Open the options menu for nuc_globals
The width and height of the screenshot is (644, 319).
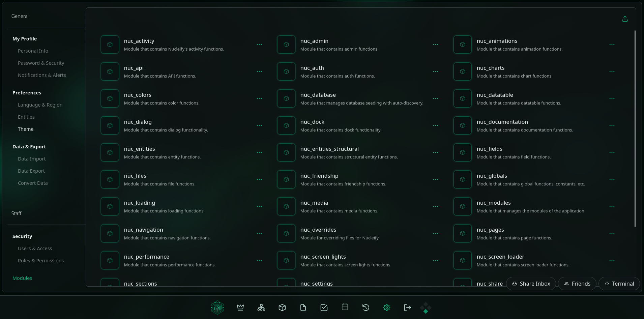(612, 179)
